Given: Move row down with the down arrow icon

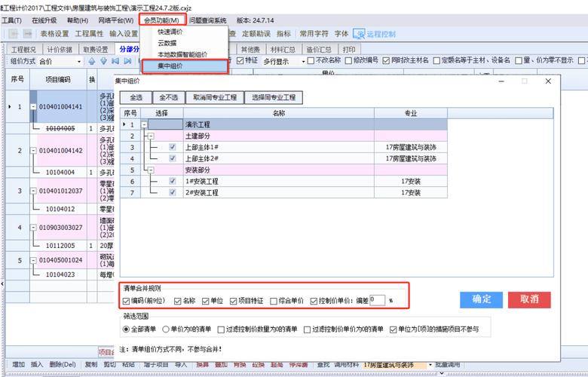Looking at the screenshot, I should [103, 61].
